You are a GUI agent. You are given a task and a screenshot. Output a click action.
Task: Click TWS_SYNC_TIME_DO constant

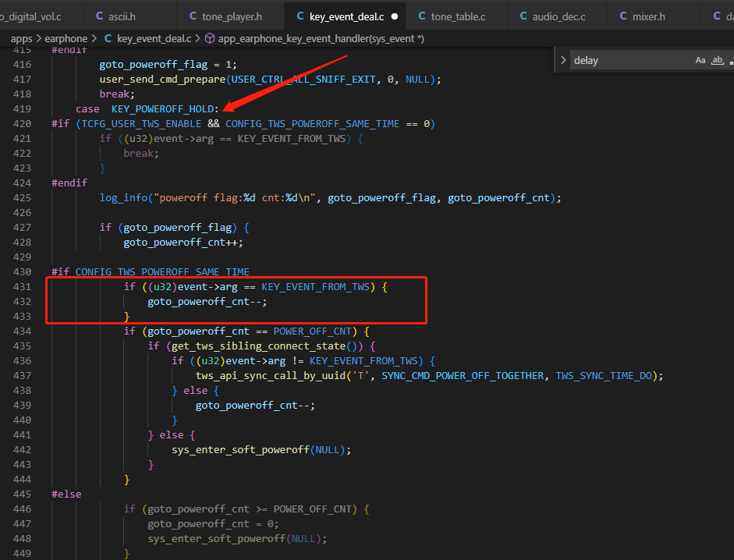click(604, 376)
